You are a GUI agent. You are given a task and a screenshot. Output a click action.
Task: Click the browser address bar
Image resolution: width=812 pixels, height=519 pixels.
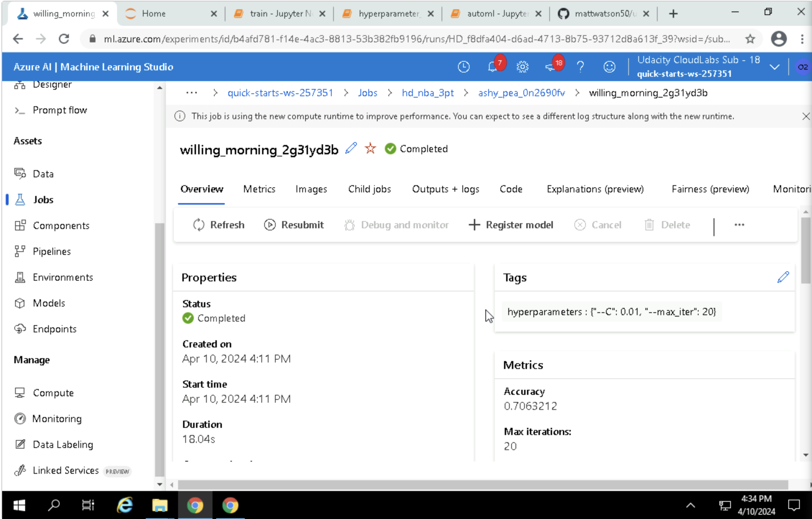click(x=416, y=39)
